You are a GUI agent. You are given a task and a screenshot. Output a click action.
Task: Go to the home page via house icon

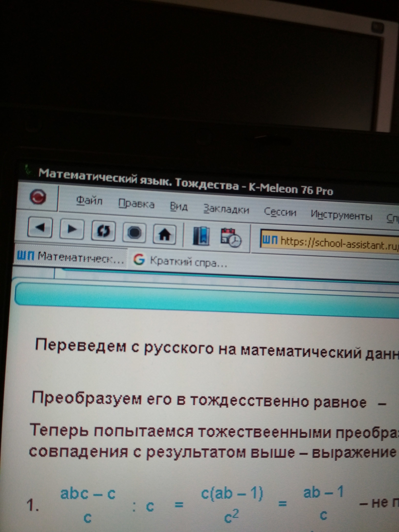pyautogui.click(x=164, y=235)
